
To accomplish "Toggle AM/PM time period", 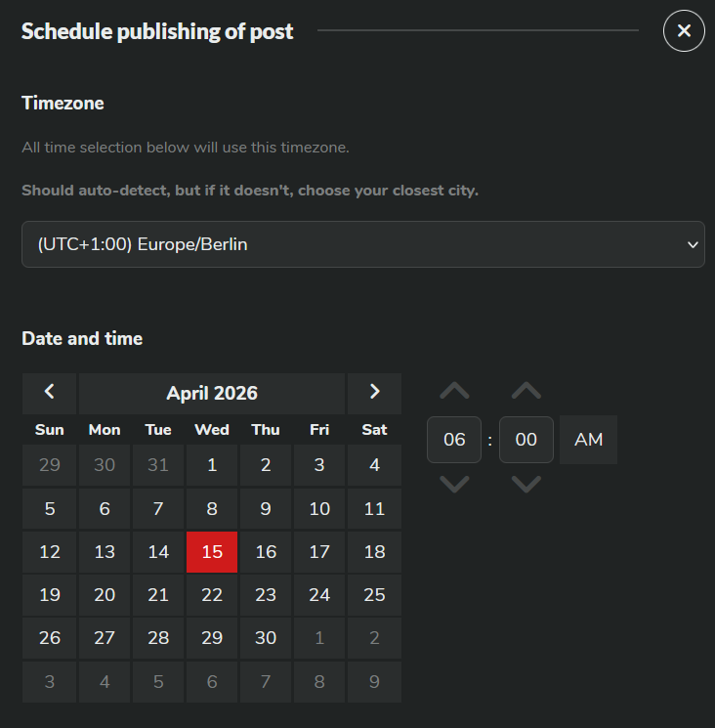I will (x=588, y=440).
